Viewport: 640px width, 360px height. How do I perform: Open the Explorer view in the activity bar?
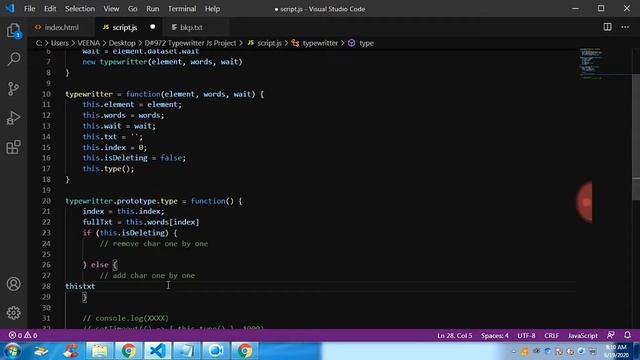[13, 31]
